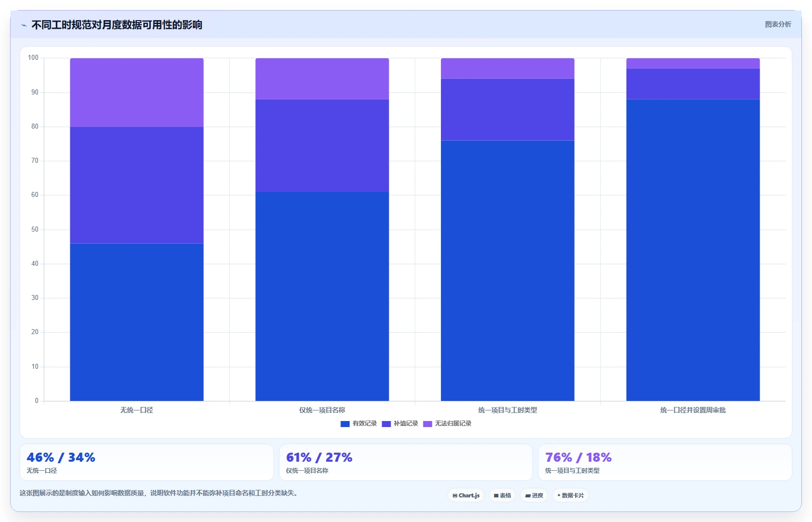Viewport: 812px width, 522px height.
Task: Click the 统一项目与工时类型 caption in the third stat card
Action: click(x=572, y=471)
